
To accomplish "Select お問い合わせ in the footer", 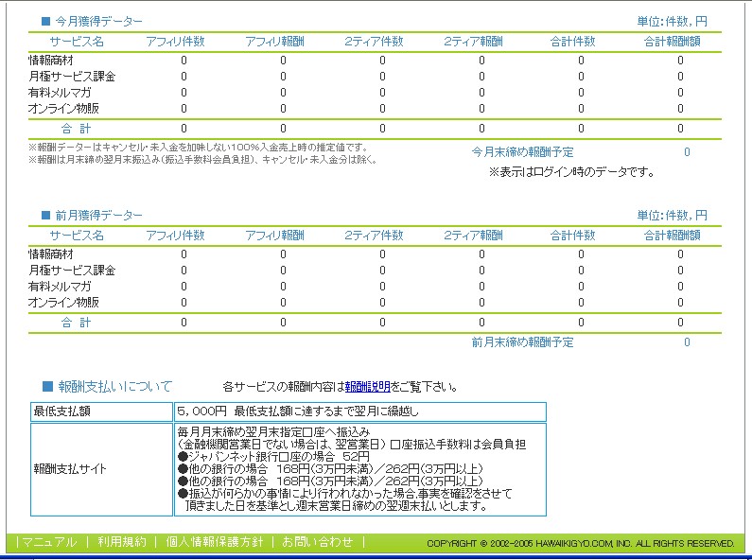I will [x=317, y=542].
